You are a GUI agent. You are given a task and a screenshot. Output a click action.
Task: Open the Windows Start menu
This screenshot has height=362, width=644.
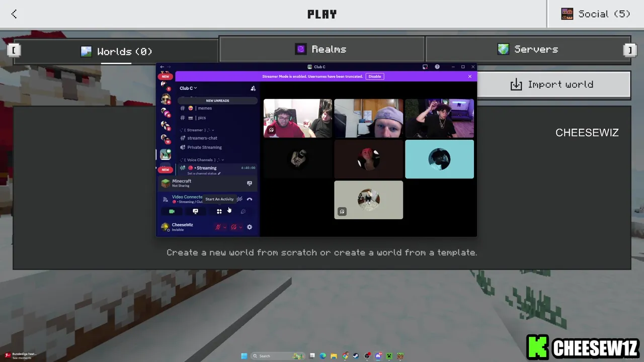pos(244,356)
